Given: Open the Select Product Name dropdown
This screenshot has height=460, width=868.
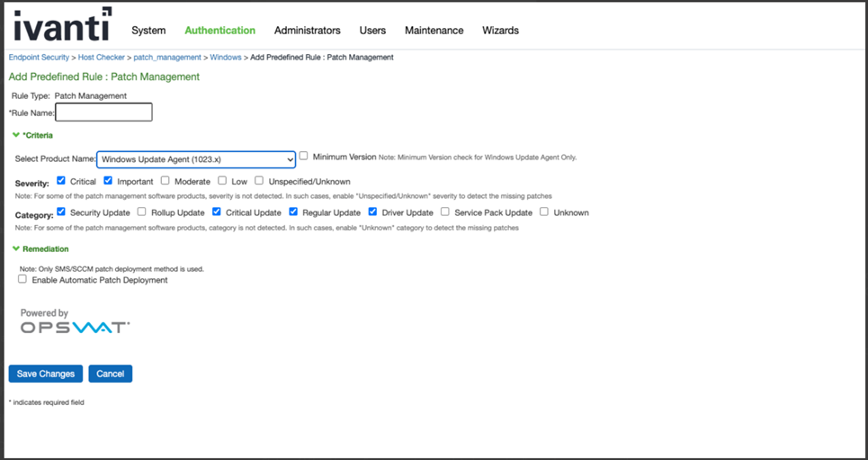Looking at the screenshot, I should click(196, 158).
